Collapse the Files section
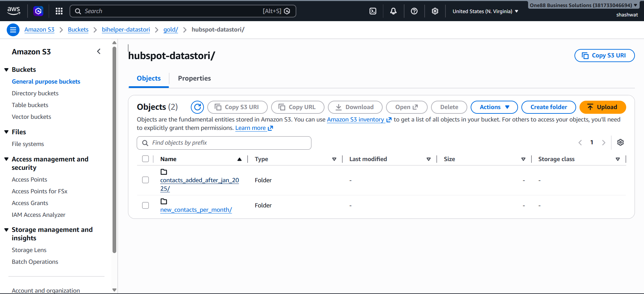Screen dimensions: 644x294 click(x=6, y=132)
